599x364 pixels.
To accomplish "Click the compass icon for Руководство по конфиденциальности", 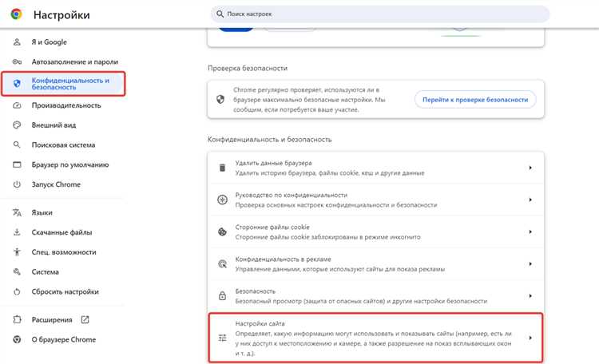I will click(222, 200).
